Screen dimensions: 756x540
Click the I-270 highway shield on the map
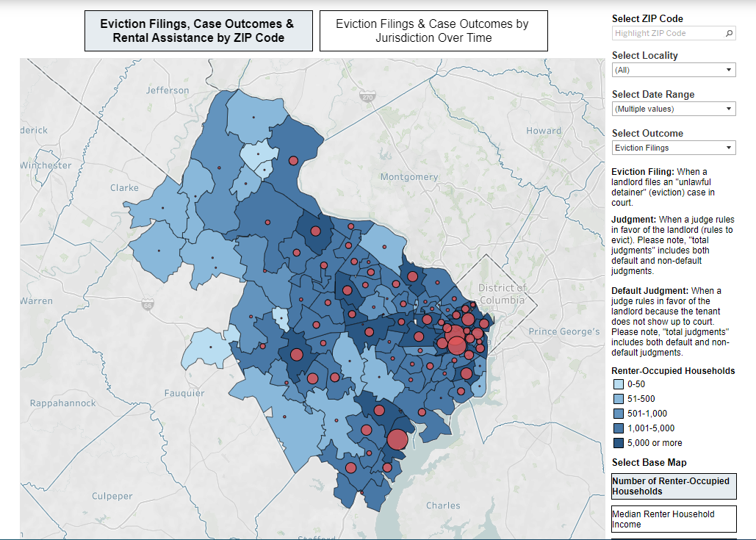(x=368, y=97)
